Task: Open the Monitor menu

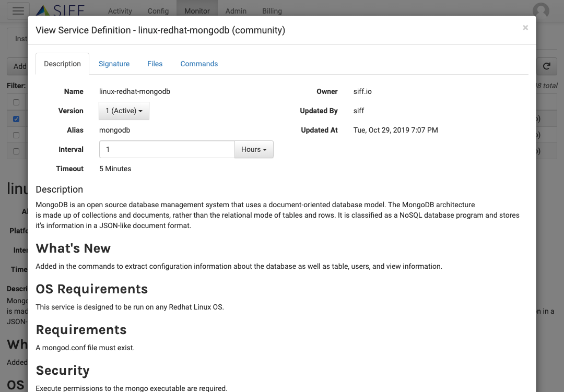Action: (197, 11)
